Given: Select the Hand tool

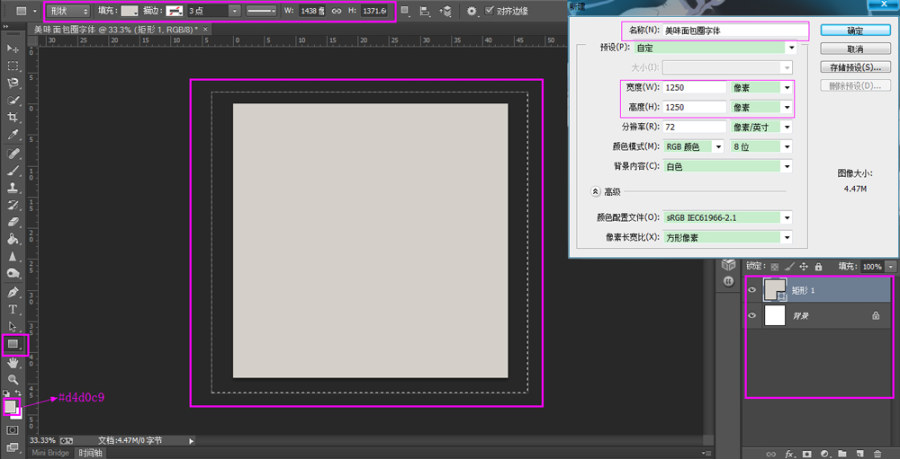Looking at the screenshot, I should [13, 363].
